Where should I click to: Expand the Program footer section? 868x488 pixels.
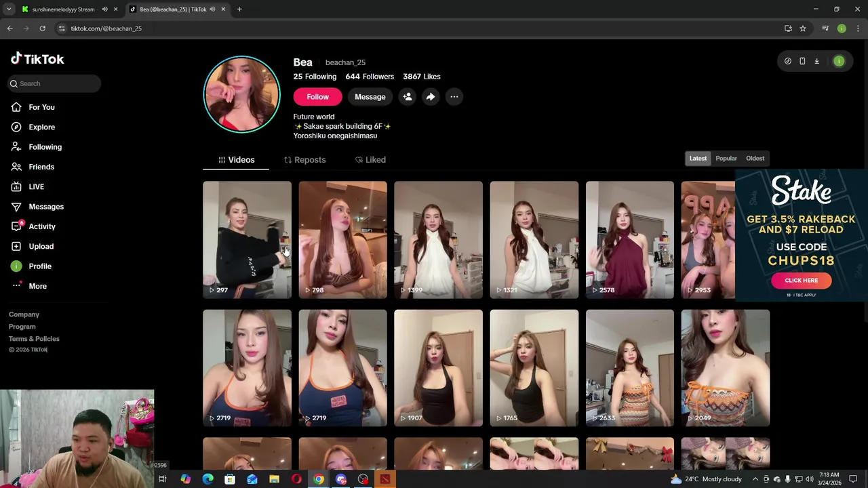[22, 327]
